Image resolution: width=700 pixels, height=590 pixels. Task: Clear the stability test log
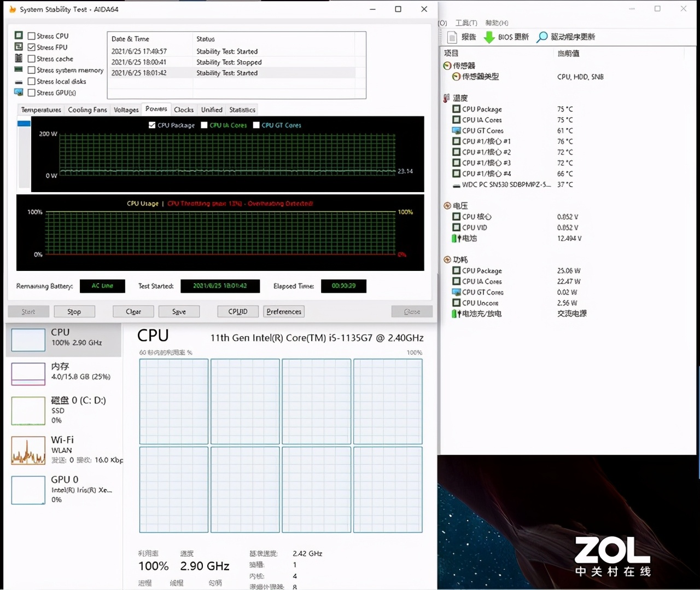click(133, 311)
